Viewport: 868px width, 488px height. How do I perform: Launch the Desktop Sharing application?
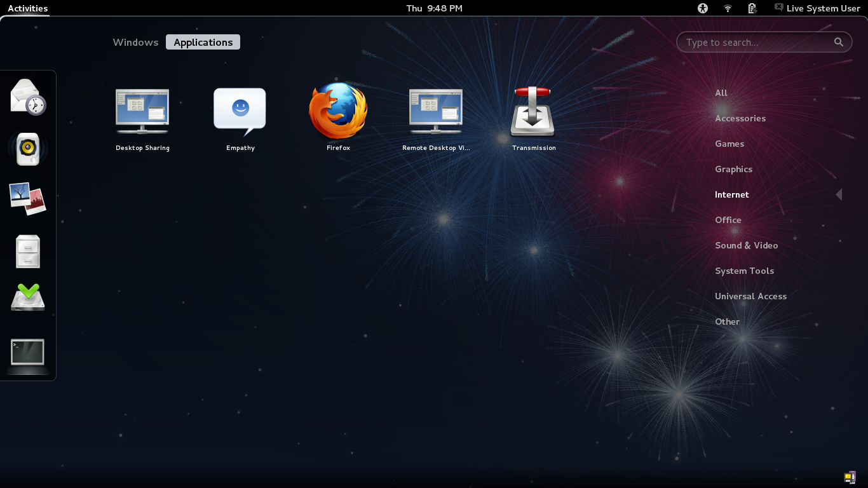point(142,111)
